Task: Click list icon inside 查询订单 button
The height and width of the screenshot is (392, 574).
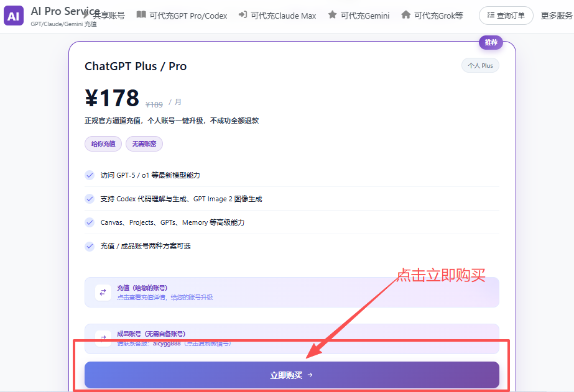Action: point(491,15)
